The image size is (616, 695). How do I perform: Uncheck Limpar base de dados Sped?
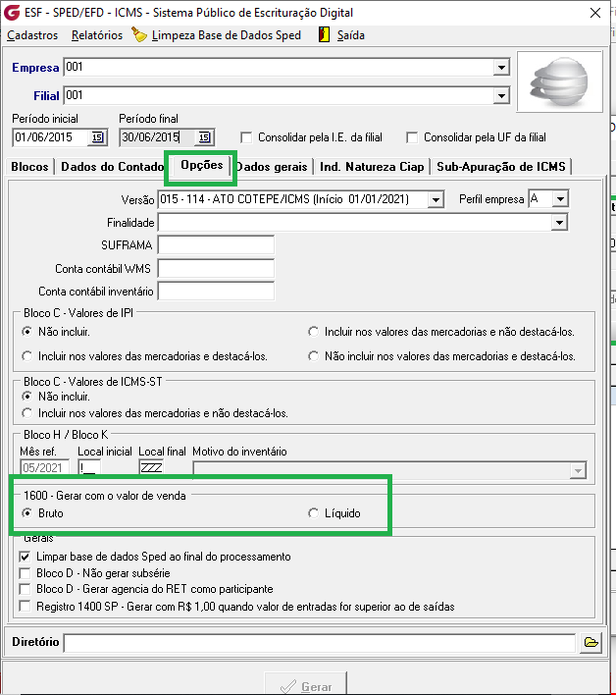click(26, 557)
